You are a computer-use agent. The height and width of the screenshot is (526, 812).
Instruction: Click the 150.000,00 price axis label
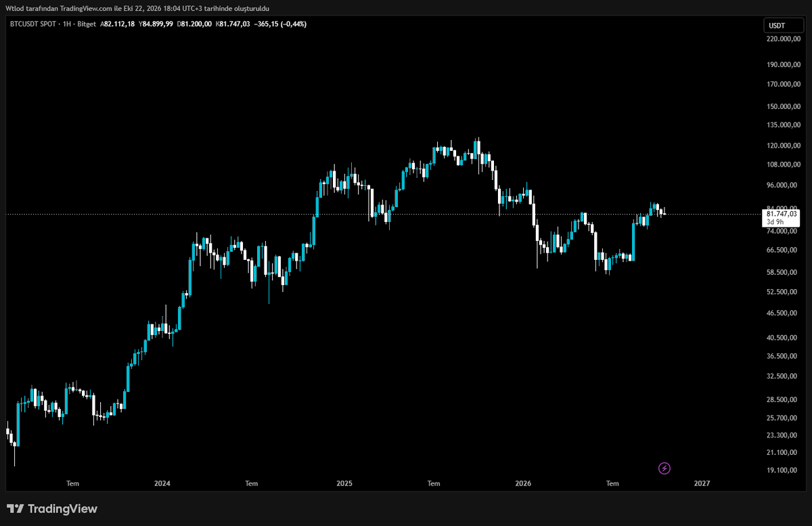click(x=784, y=107)
